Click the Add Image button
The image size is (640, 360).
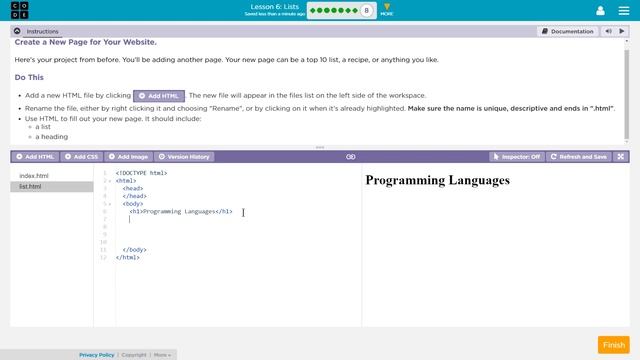pos(129,157)
